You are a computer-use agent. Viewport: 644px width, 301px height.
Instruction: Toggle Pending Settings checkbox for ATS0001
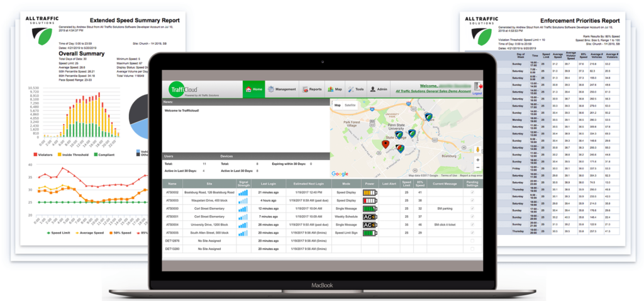pyautogui.click(x=472, y=216)
